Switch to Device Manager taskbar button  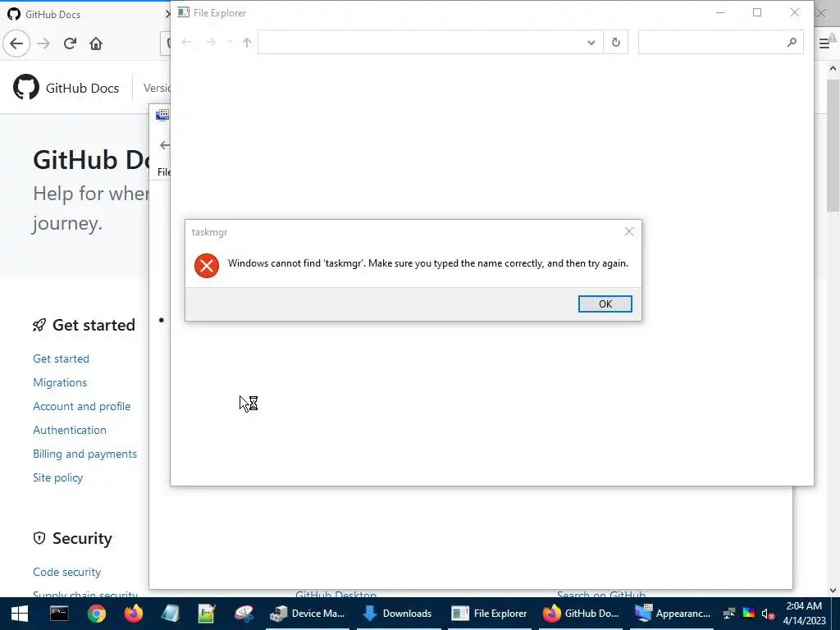[308, 614]
